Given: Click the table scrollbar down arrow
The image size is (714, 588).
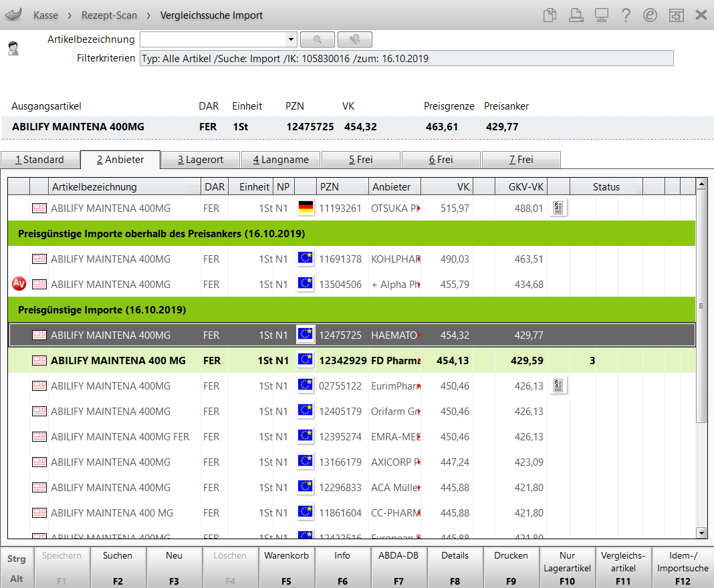Looking at the screenshot, I should click(x=701, y=533).
